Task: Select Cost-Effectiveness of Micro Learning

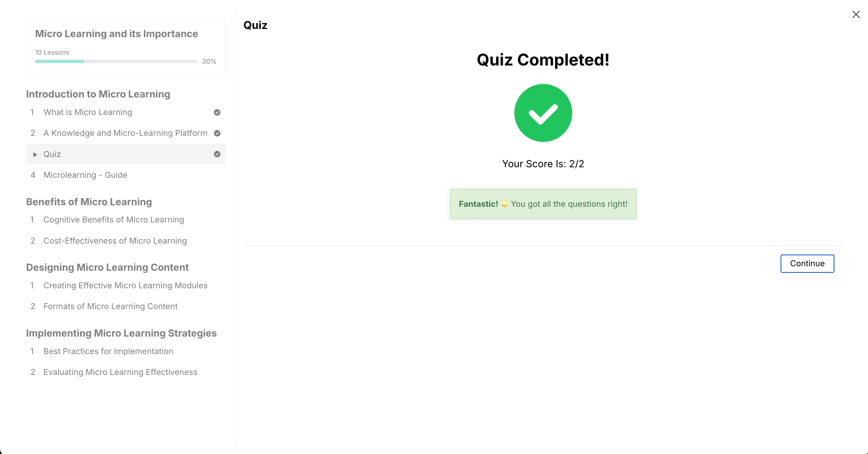Action: 115,241
